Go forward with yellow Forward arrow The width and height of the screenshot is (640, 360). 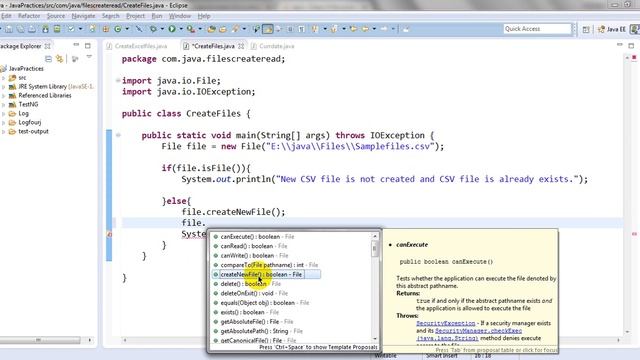384,29
